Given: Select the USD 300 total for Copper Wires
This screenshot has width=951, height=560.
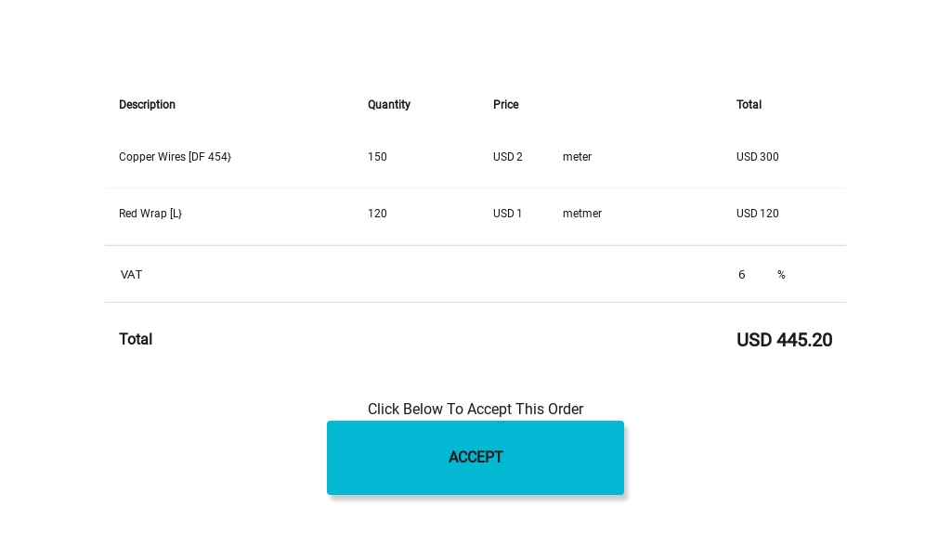Looking at the screenshot, I should point(758,157).
